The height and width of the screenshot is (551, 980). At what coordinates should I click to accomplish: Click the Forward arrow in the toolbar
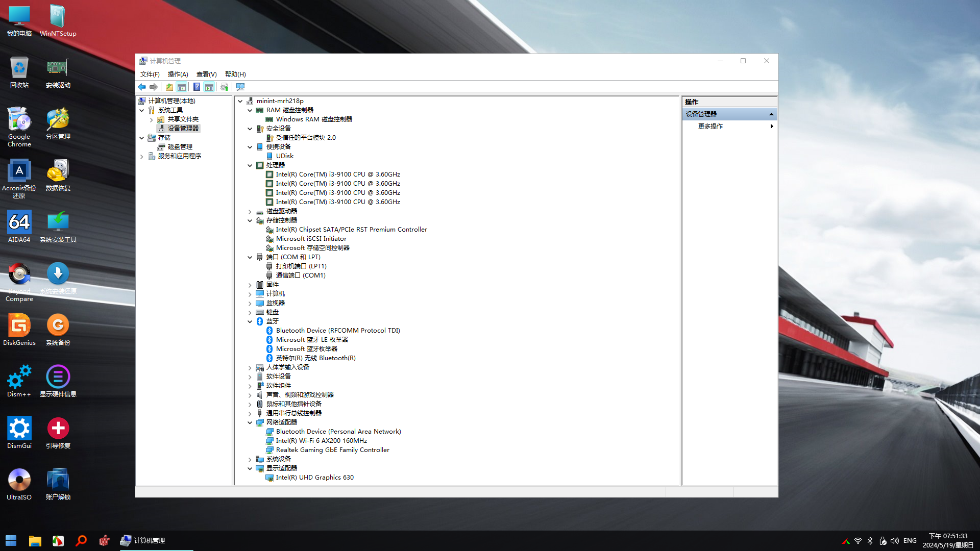[x=154, y=87]
